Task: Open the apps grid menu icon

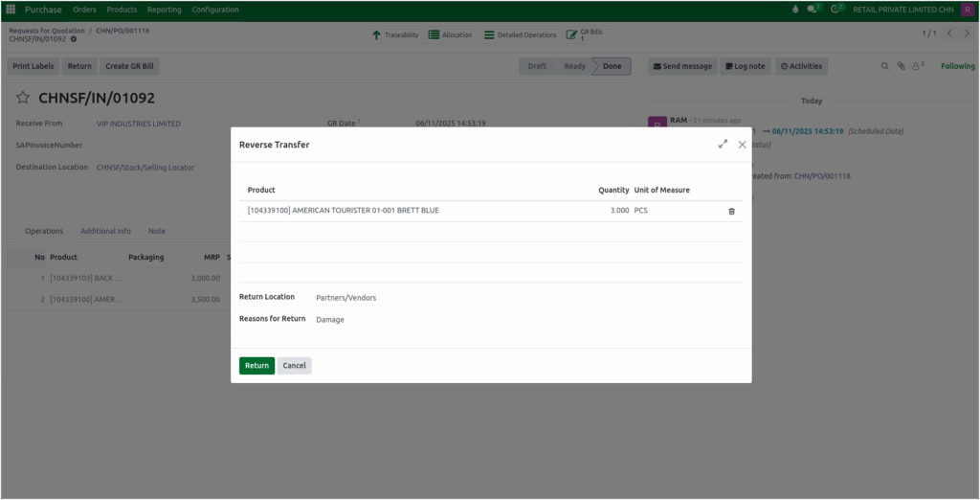Action: (11, 10)
